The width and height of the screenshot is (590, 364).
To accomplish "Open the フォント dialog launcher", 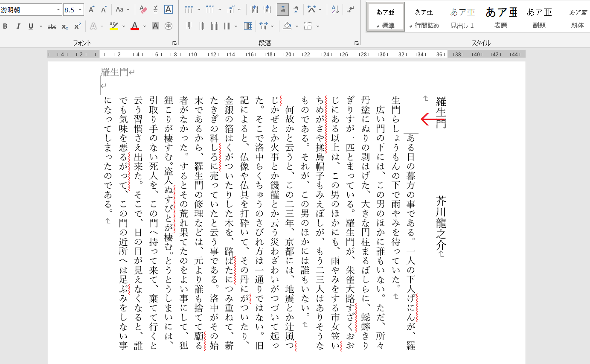I will point(174,43).
